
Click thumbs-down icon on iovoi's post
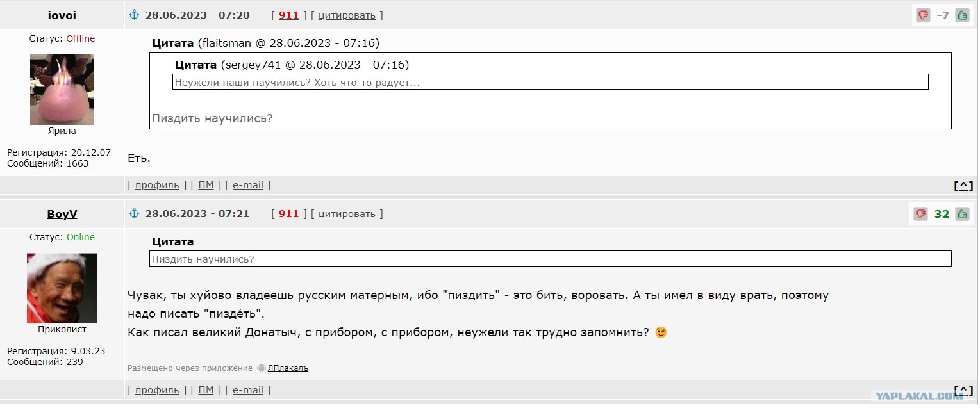[x=923, y=15]
